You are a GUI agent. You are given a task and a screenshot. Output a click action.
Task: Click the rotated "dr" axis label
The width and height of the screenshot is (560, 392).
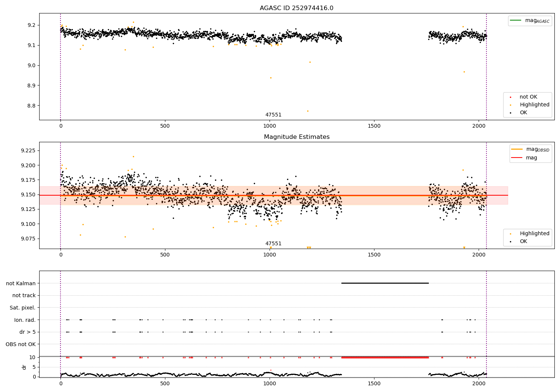coord(24,367)
